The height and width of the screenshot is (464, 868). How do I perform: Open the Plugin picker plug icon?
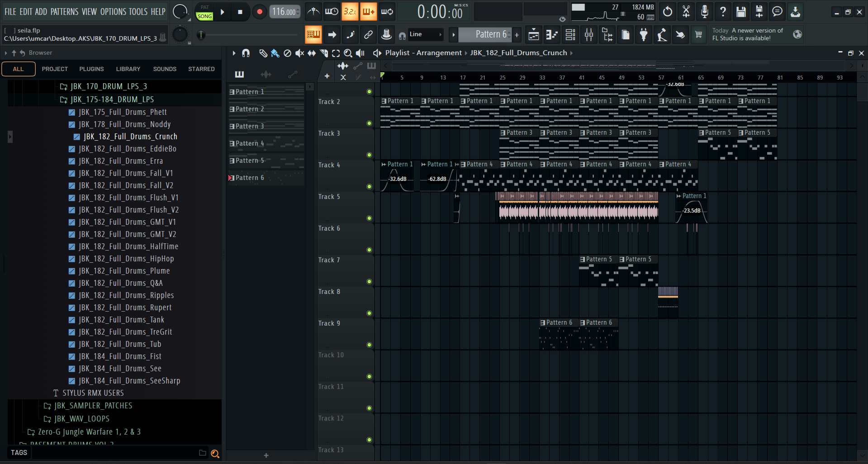point(644,34)
